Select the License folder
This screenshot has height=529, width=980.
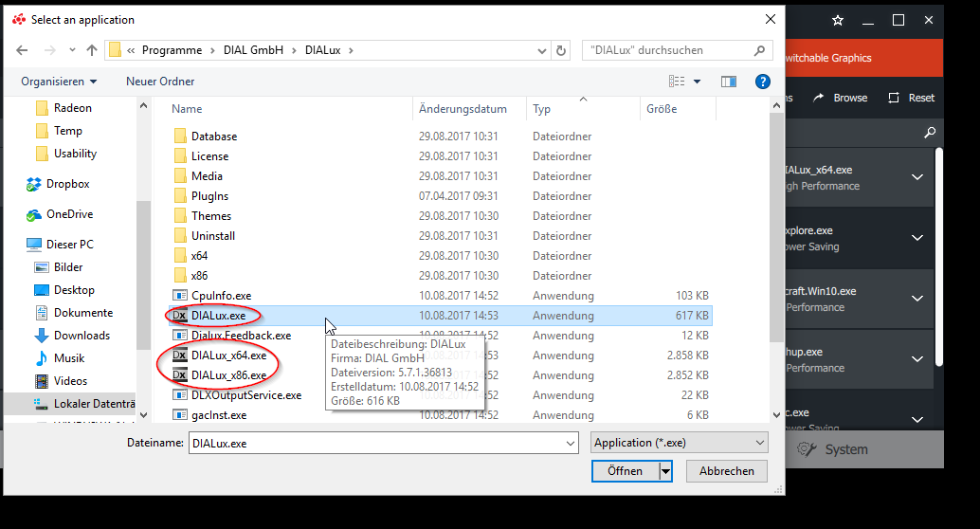(x=201, y=156)
